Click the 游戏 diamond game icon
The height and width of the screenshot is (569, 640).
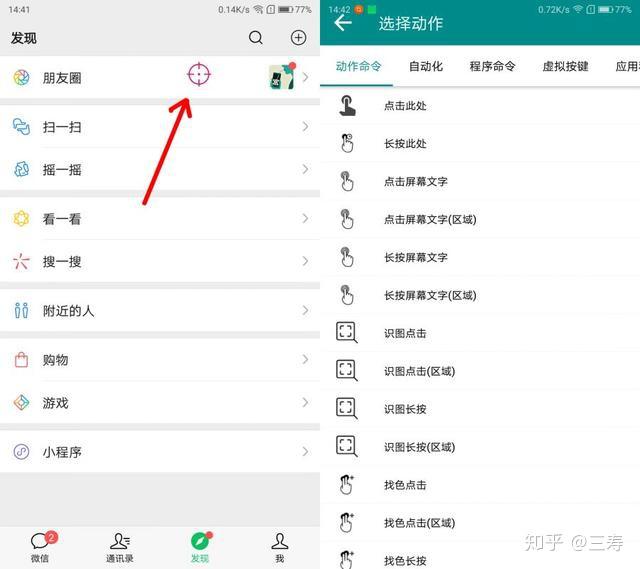[x=21, y=402]
